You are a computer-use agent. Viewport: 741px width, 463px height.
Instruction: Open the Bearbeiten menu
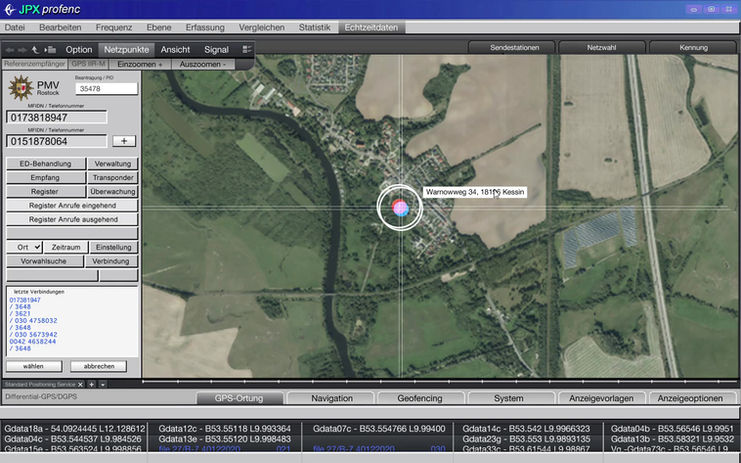60,27
